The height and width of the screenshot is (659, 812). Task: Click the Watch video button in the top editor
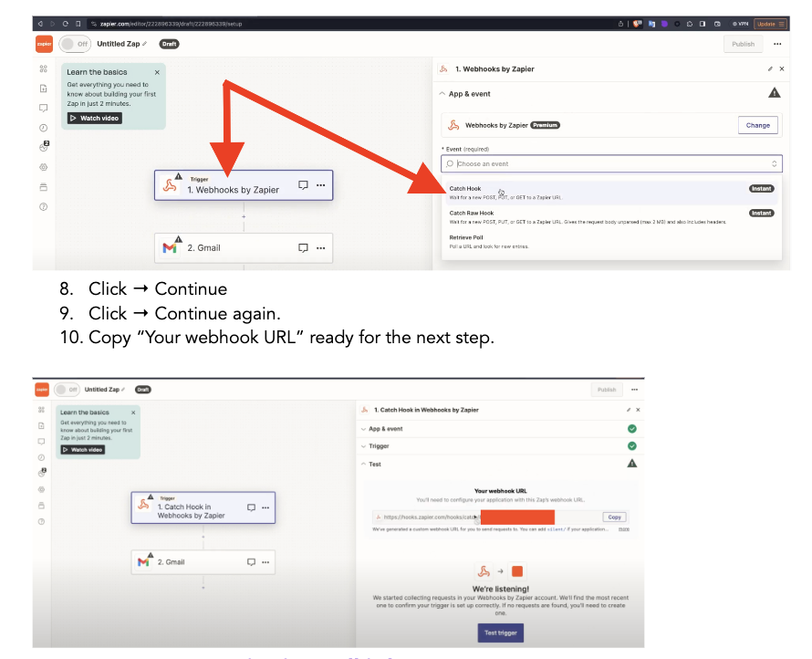[x=95, y=118]
